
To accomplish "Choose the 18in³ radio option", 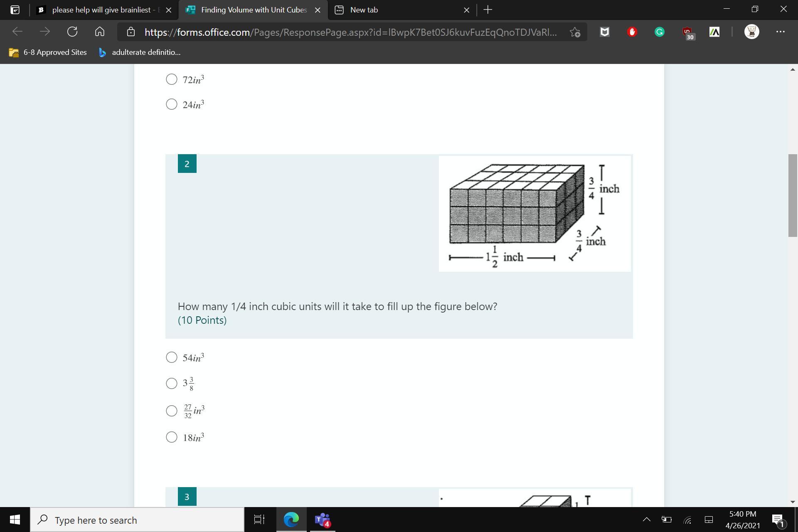I will coord(172,437).
